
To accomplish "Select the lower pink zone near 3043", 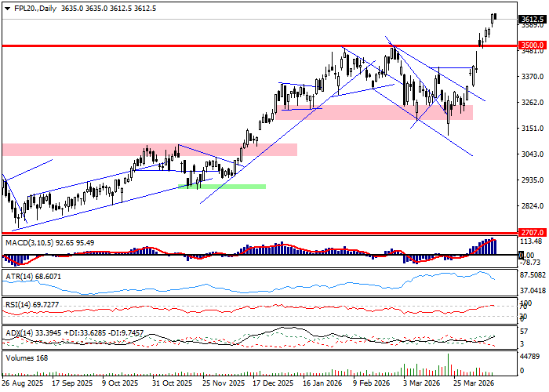I will (149, 150).
